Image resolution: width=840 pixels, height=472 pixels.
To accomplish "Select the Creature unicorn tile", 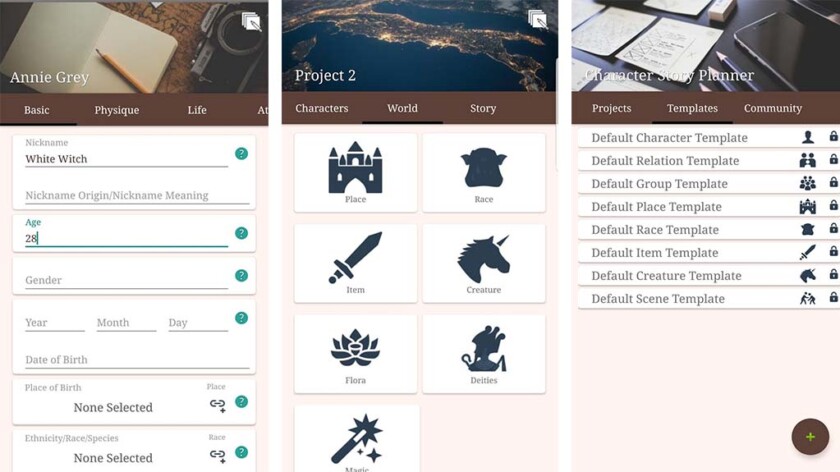I will point(484,263).
